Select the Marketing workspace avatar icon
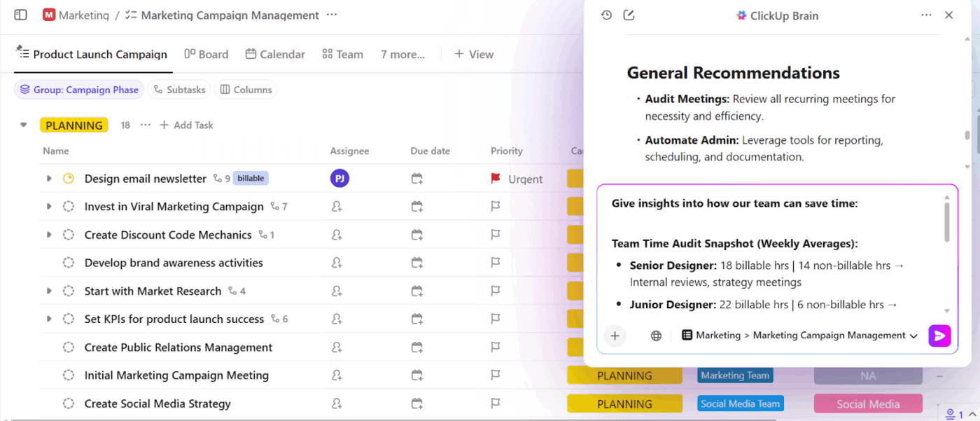Viewport: 980px width, 421px height. [x=48, y=15]
